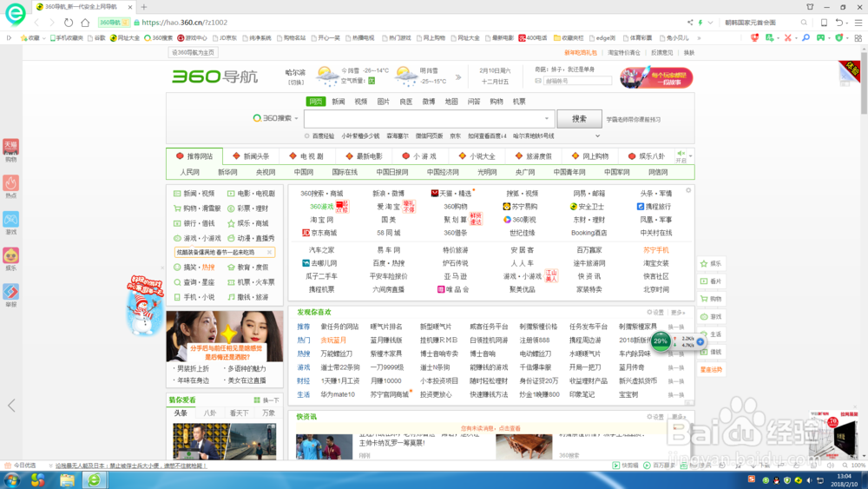
Task: Expand search suggestions dropdown in search box
Action: tap(547, 118)
